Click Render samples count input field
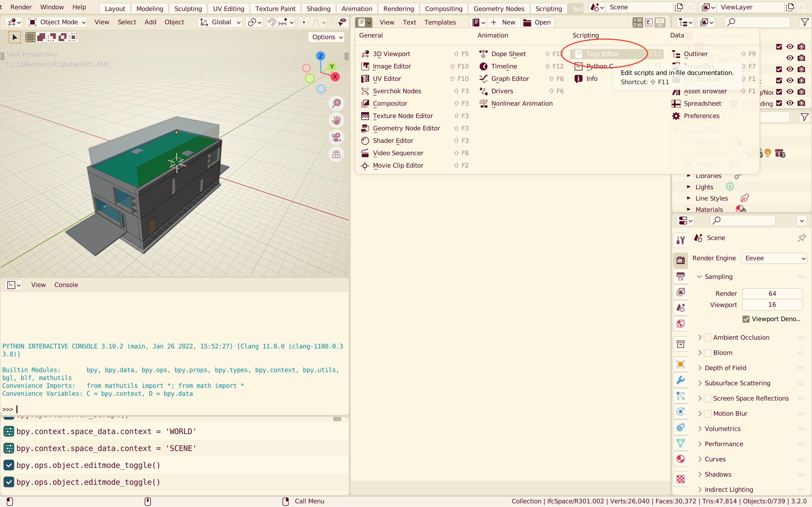 (x=772, y=293)
